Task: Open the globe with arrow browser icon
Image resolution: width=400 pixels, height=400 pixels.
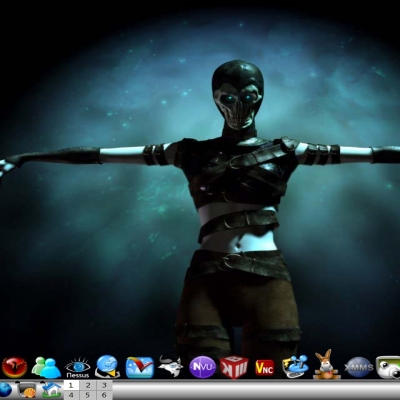Action: pos(107,366)
